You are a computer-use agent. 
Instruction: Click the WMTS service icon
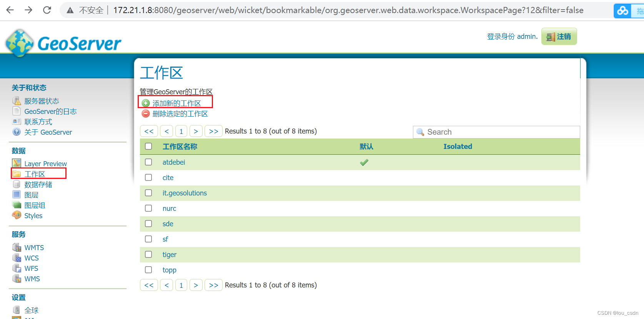click(17, 247)
